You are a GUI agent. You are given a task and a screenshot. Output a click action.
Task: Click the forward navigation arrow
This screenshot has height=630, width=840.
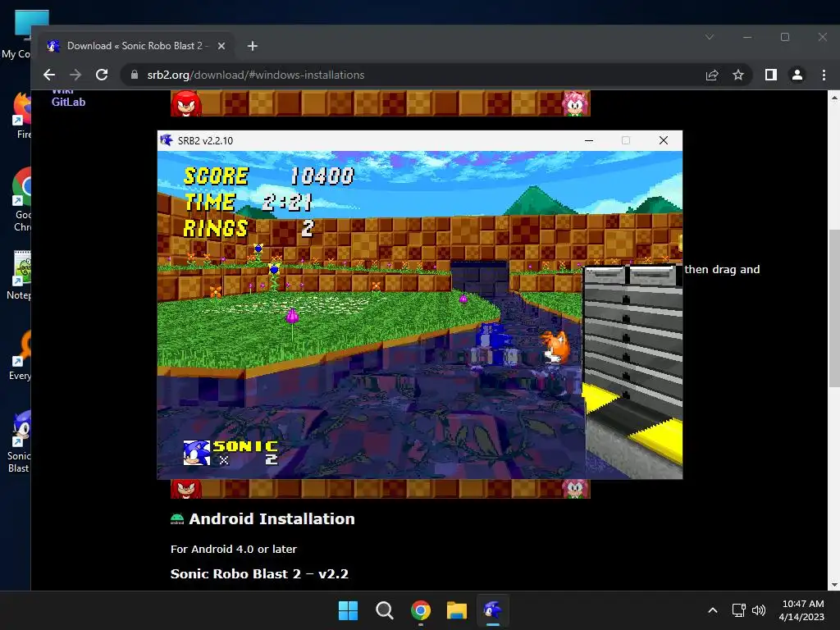75,75
